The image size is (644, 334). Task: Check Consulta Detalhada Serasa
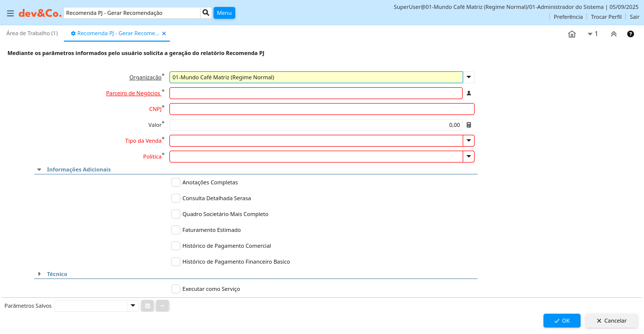[176, 198]
